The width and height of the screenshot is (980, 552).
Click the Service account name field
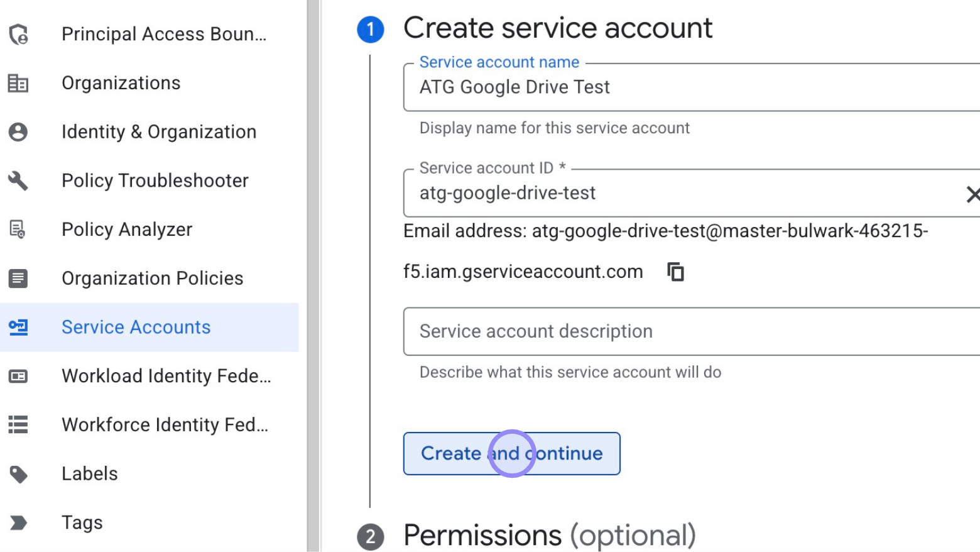(x=628, y=87)
